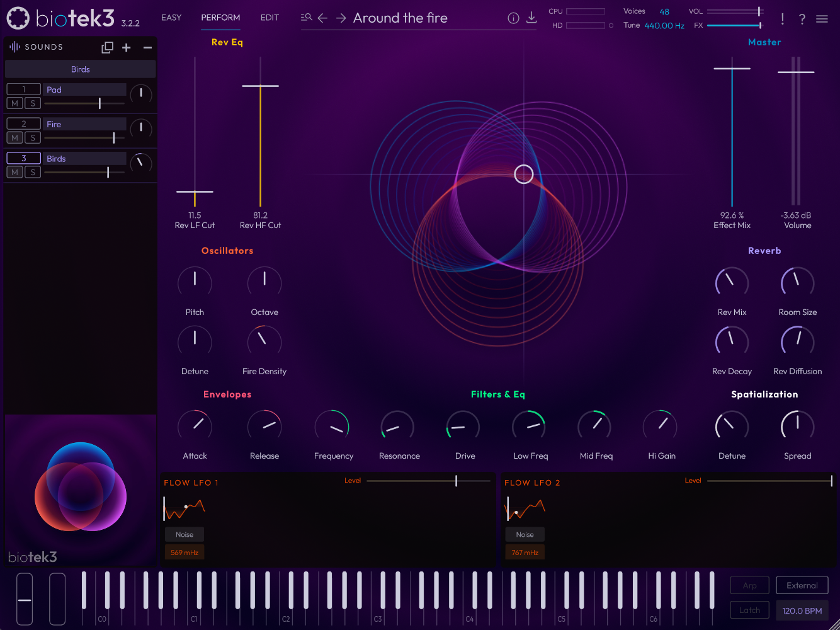The image size is (840, 630).
Task: Mute the Pad sound layer
Action: [14, 103]
